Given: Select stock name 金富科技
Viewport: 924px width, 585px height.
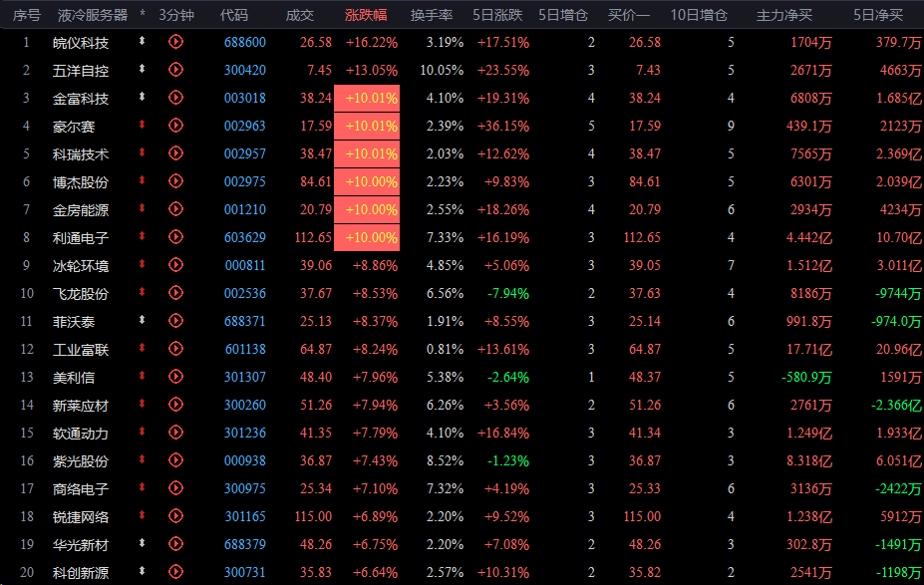Looking at the screenshot, I should click(81, 99).
